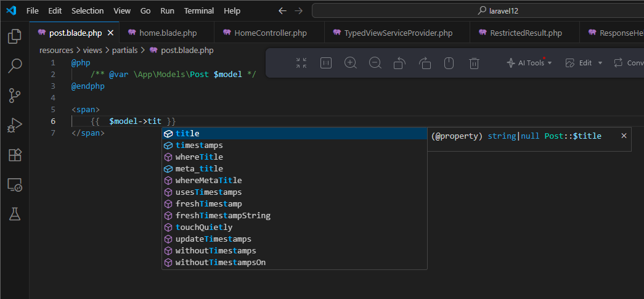Select the 'timestamps' suggestion

pos(294,145)
